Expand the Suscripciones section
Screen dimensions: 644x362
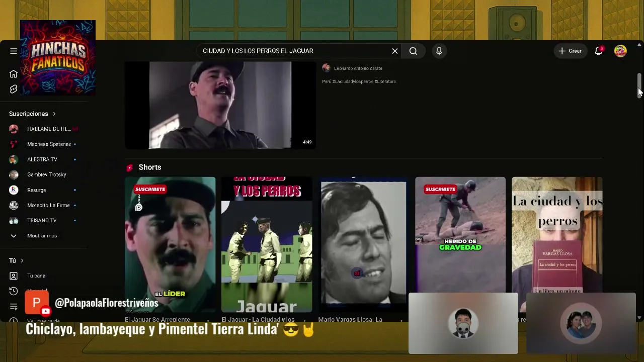(x=32, y=114)
